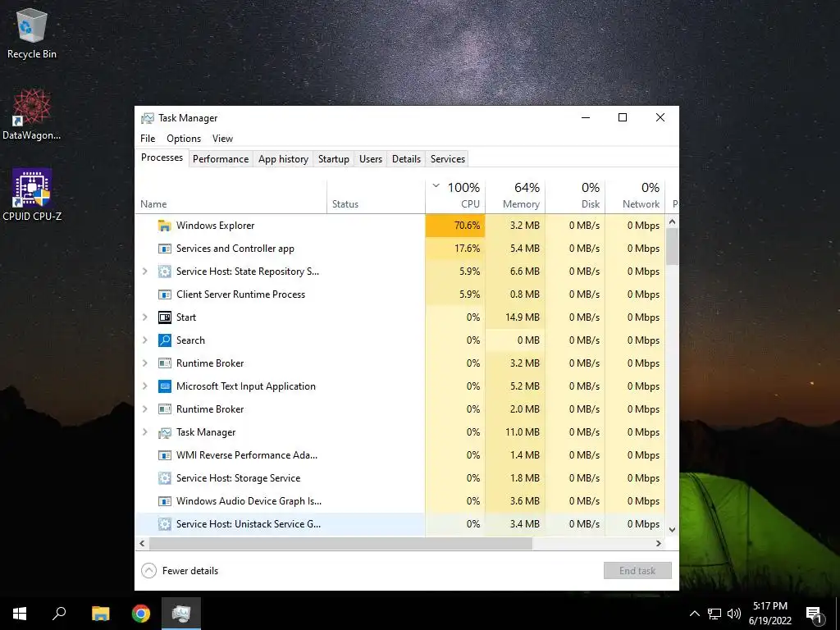Click the End task button
This screenshot has width=840, height=630.
point(637,571)
